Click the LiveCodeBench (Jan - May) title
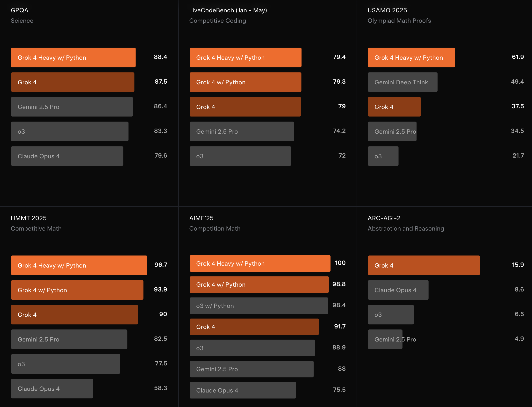Screen dimensions: 532x407 pos(228,10)
